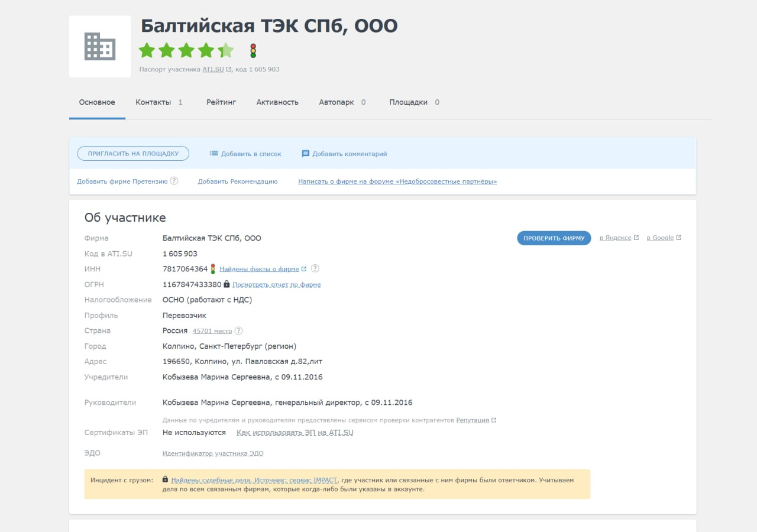Viewport: 757px width, 532px height.
Task: Open the Найдены факты о фирме link
Action: 259,269
